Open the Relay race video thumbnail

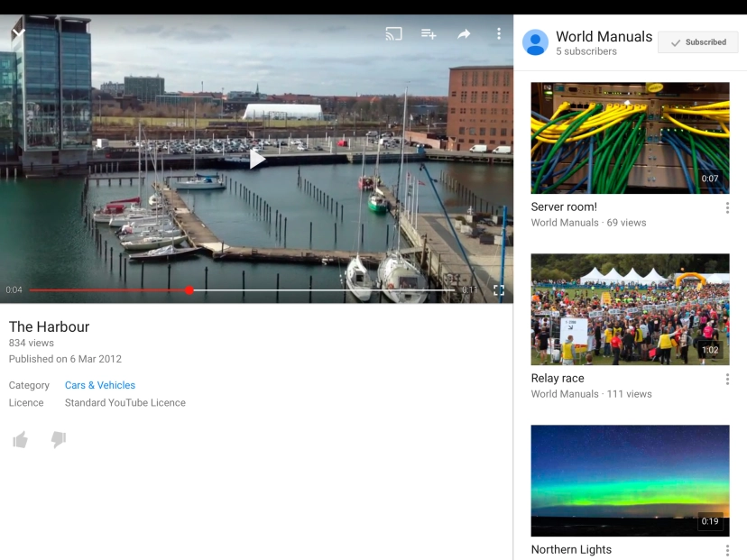coord(630,309)
